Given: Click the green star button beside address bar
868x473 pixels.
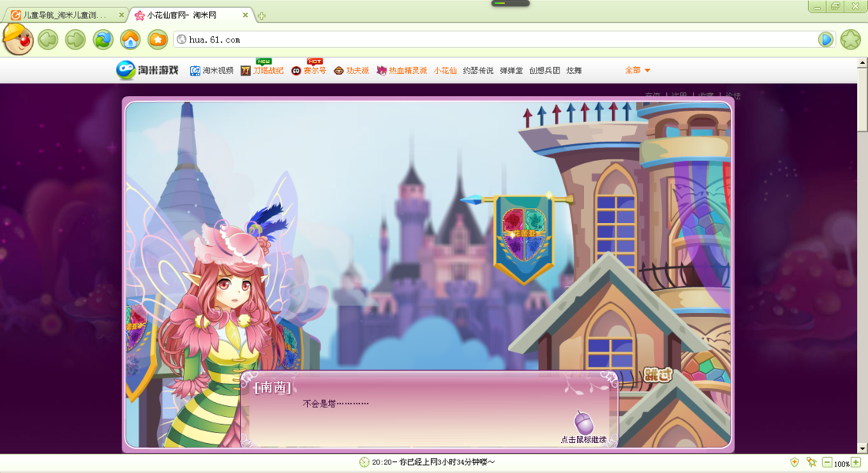Looking at the screenshot, I should click(851, 39).
